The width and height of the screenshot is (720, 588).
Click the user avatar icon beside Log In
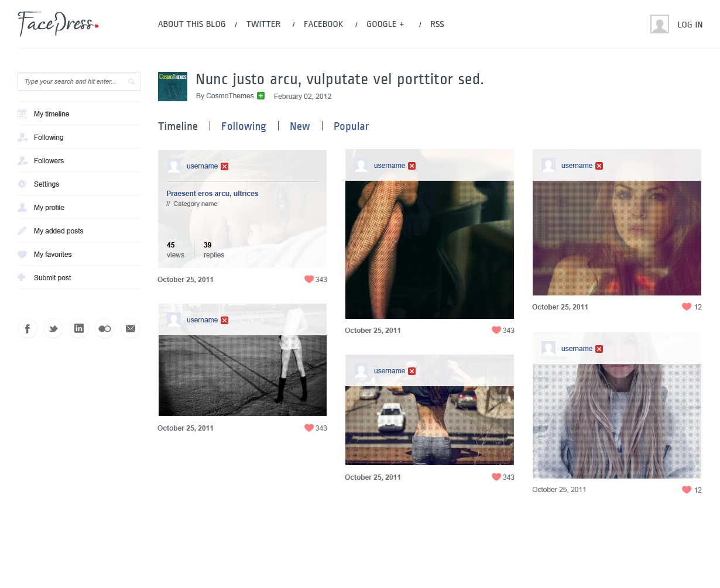point(660,24)
